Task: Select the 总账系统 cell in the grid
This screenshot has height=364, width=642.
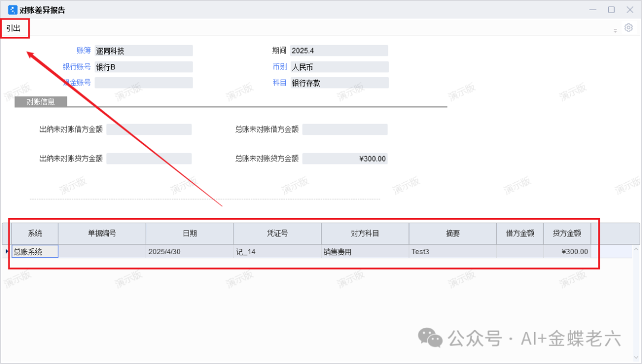Action: pyautogui.click(x=35, y=252)
